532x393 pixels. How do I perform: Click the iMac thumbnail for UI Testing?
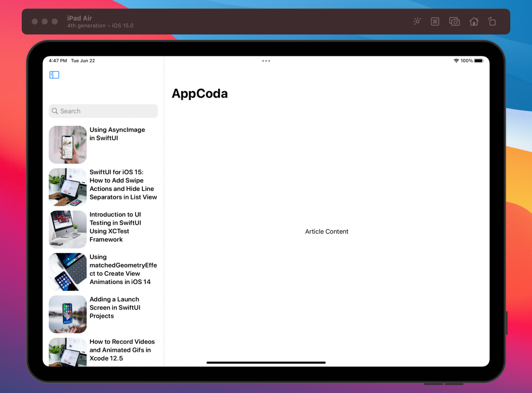pos(68,229)
